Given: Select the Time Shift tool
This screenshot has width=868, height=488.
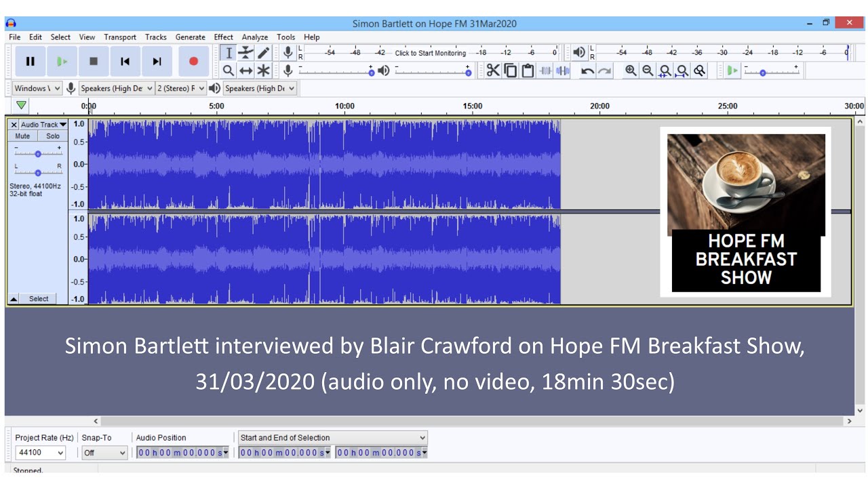Looking at the screenshot, I should click(x=245, y=70).
